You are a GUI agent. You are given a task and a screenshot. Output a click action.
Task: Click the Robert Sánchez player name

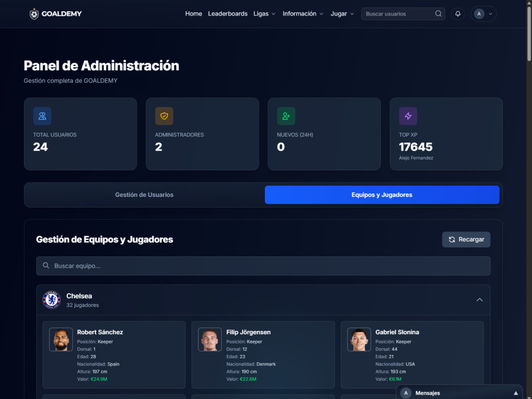100,332
